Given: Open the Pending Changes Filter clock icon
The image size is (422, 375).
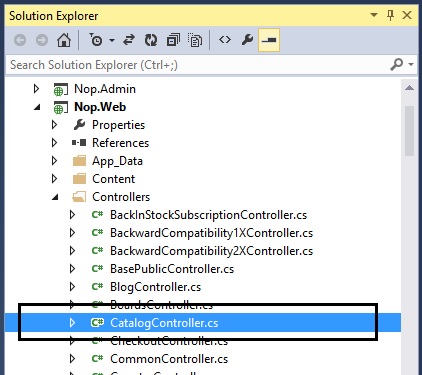Looking at the screenshot, I should (96, 40).
